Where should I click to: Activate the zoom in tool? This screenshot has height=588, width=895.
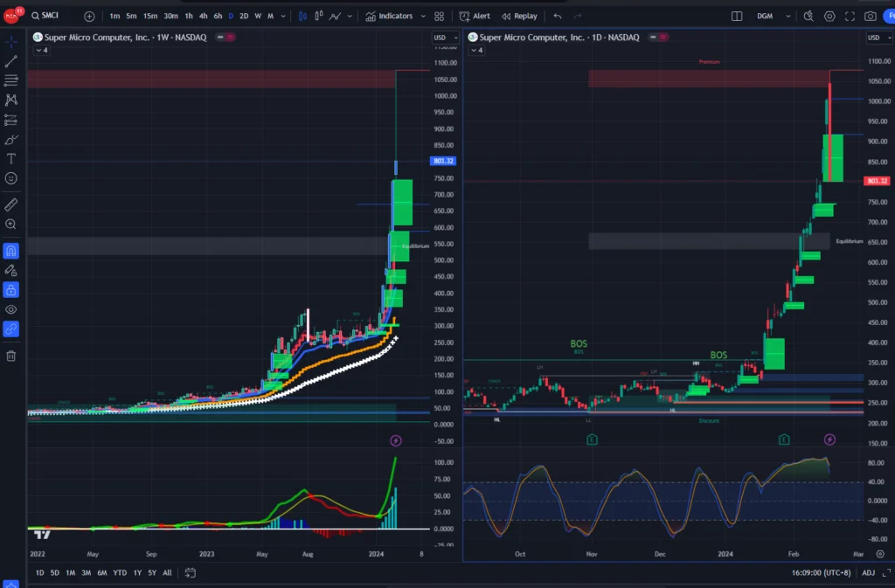click(10, 225)
